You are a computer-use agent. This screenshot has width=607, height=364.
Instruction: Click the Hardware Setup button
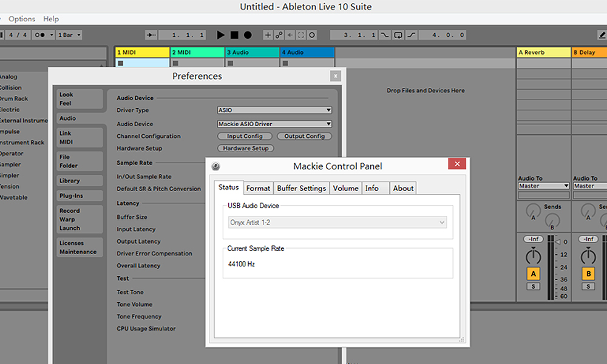coord(245,148)
